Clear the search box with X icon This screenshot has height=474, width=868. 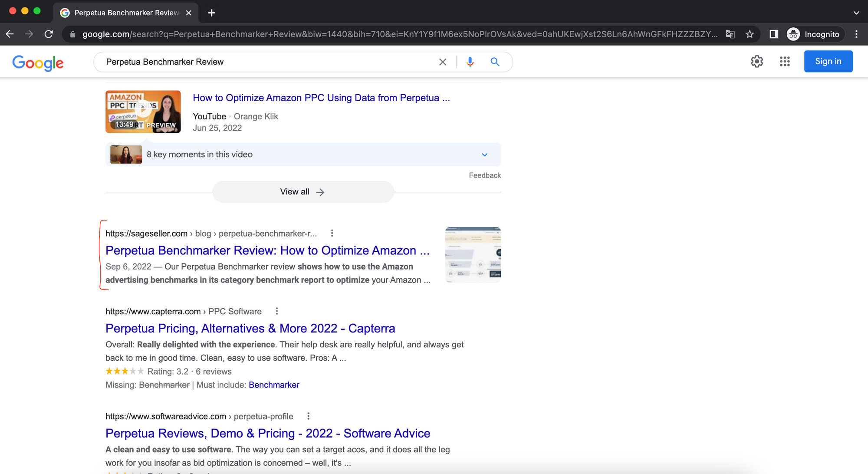click(x=442, y=62)
